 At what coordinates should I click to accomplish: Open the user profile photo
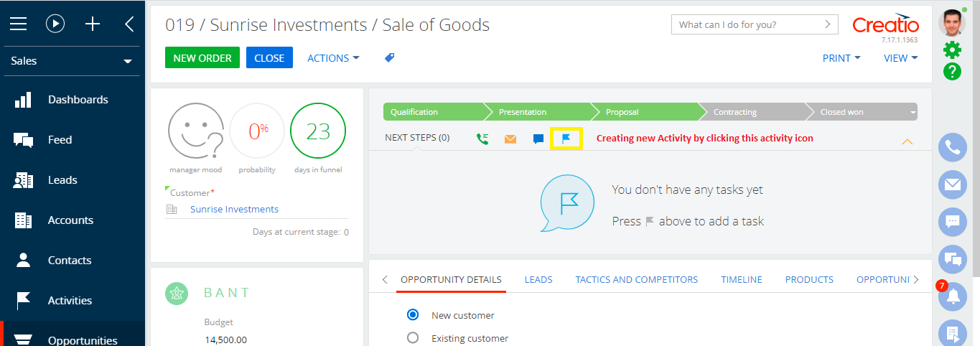[x=952, y=22]
